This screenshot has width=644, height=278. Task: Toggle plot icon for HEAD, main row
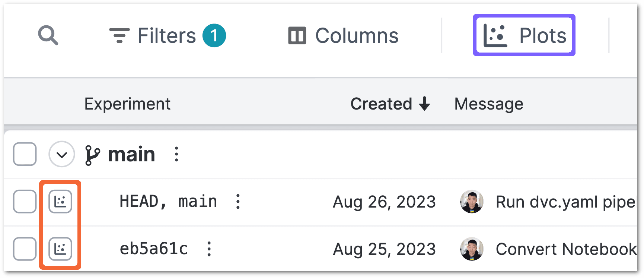pos(60,201)
